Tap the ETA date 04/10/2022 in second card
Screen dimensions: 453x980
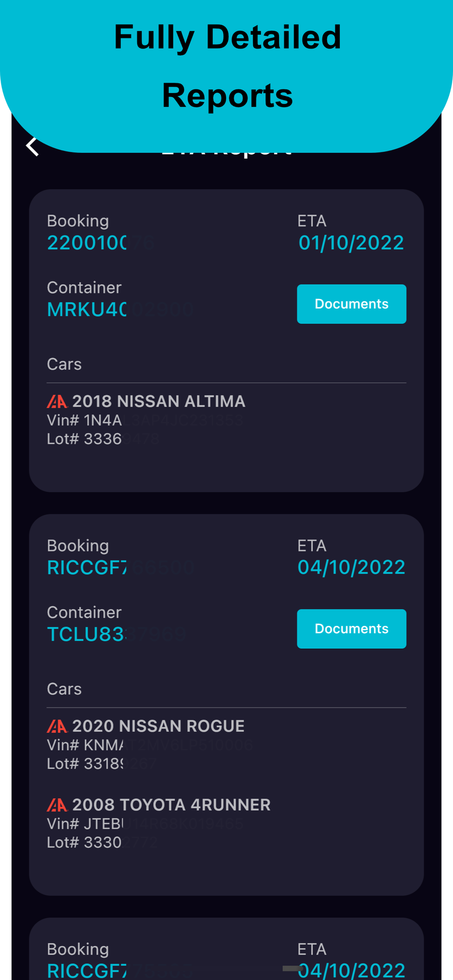point(351,567)
